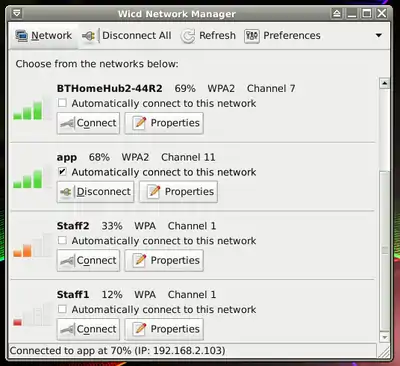Click the red Staff1 signal indicator
Image resolution: width=400 pixels, height=366 pixels.
tap(17, 322)
